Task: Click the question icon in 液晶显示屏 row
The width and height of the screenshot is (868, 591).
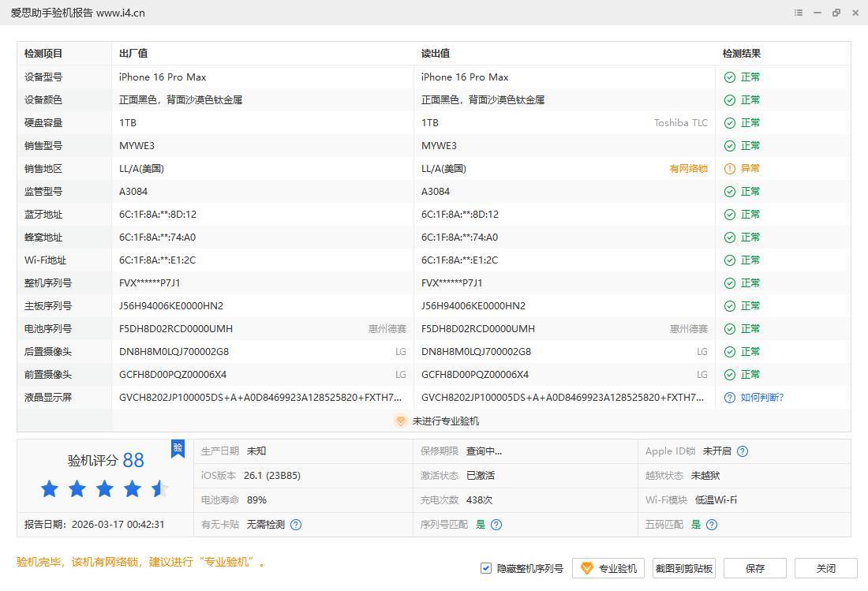Action: [730, 398]
